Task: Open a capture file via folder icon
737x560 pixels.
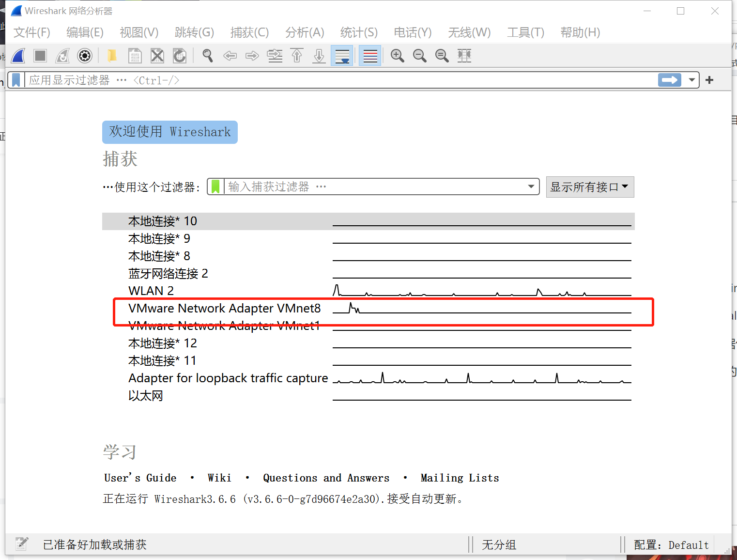Action: [112, 56]
